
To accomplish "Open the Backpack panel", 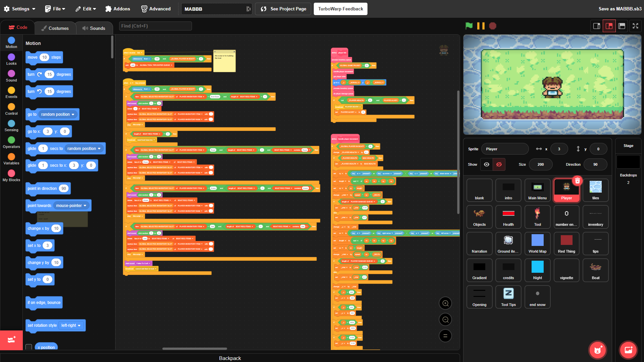I will (230, 358).
